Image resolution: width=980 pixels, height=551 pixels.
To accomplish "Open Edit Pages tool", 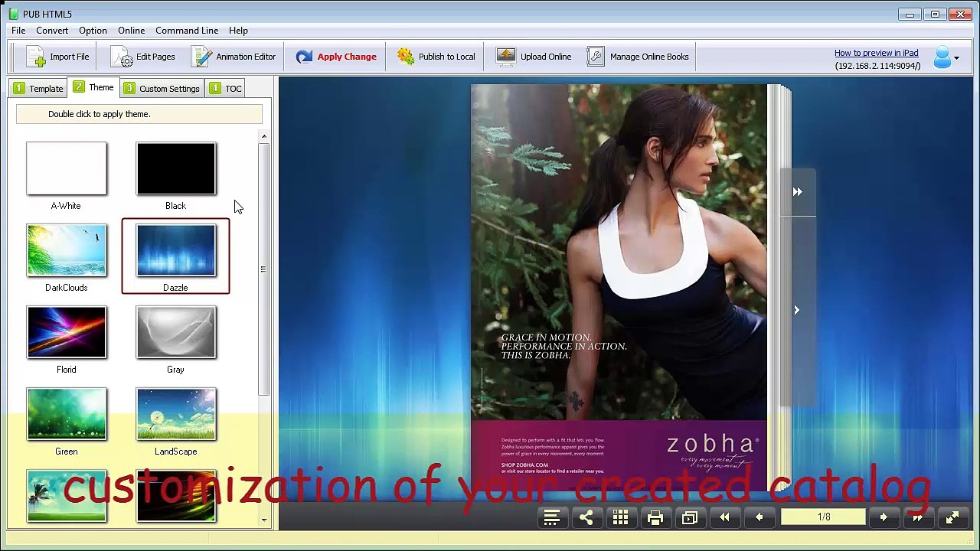I will (x=143, y=57).
